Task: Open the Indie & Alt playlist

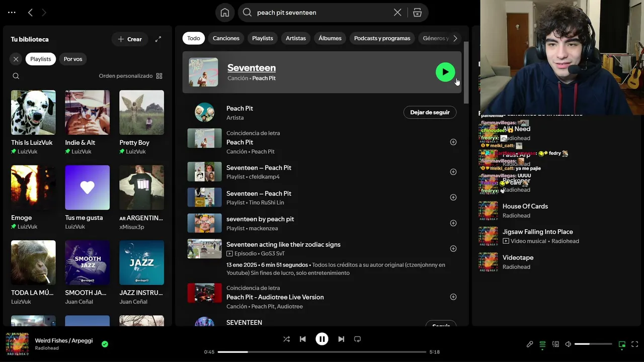Action: point(87,123)
